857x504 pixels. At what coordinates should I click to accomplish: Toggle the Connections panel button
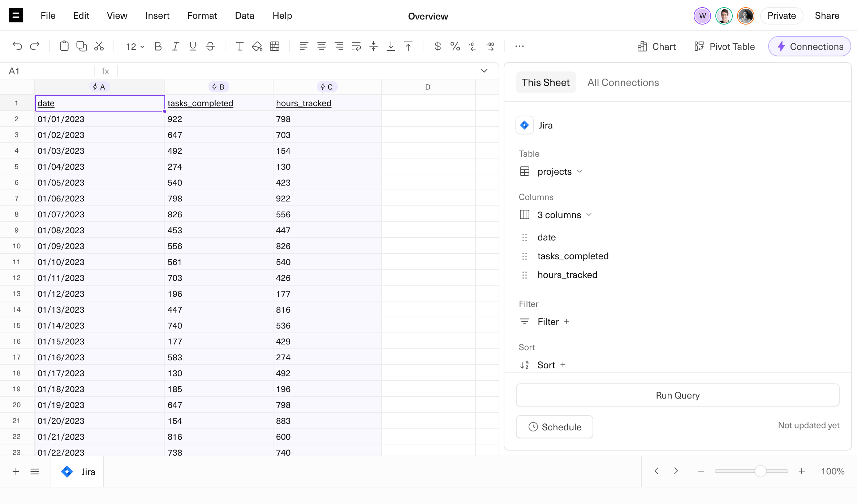809,47
